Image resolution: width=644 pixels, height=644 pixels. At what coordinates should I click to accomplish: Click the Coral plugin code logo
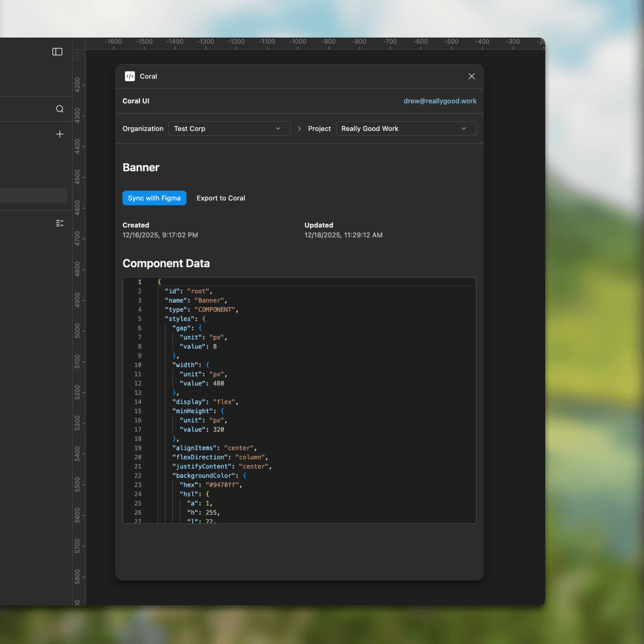pos(130,76)
